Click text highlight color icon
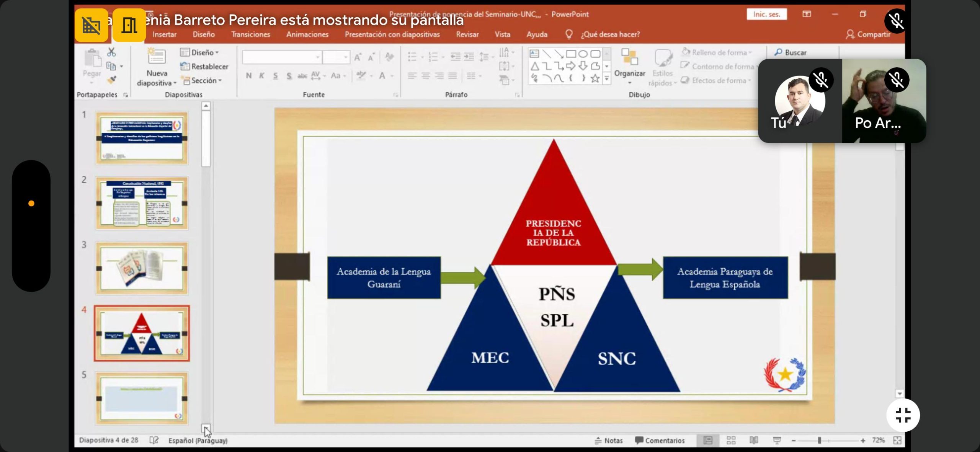This screenshot has width=980, height=452. (361, 76)
